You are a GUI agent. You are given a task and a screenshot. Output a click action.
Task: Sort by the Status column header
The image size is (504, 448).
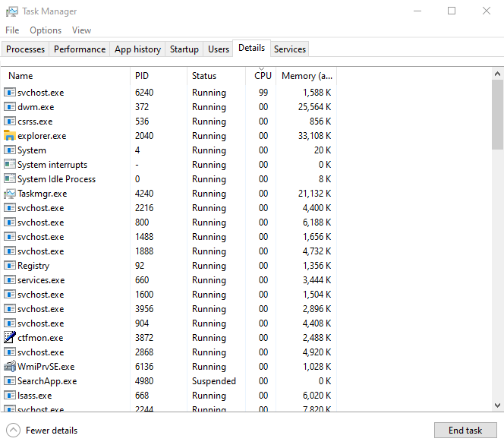click(216, 76)
